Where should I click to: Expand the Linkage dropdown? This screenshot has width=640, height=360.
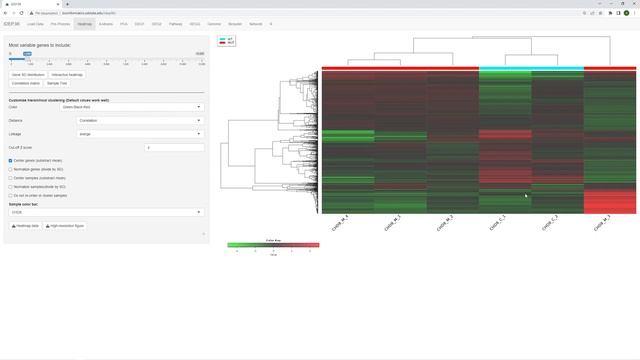[140, 134]
